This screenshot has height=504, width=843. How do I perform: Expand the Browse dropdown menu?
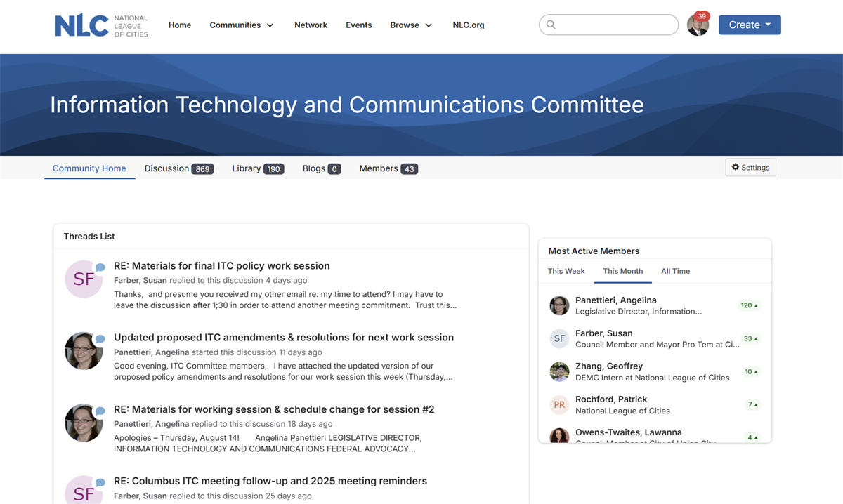[x=411, y=25]
